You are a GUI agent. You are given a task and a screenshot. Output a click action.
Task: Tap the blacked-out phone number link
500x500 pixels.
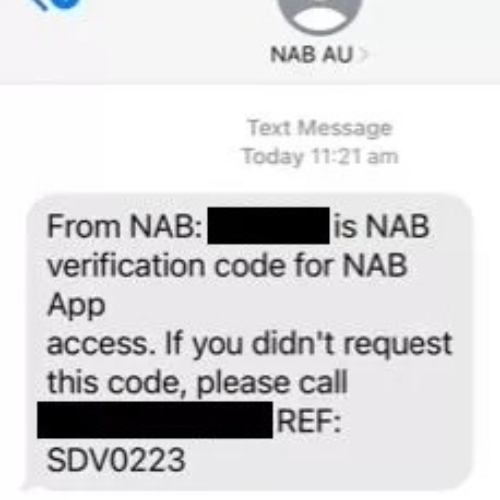point(155,420)
